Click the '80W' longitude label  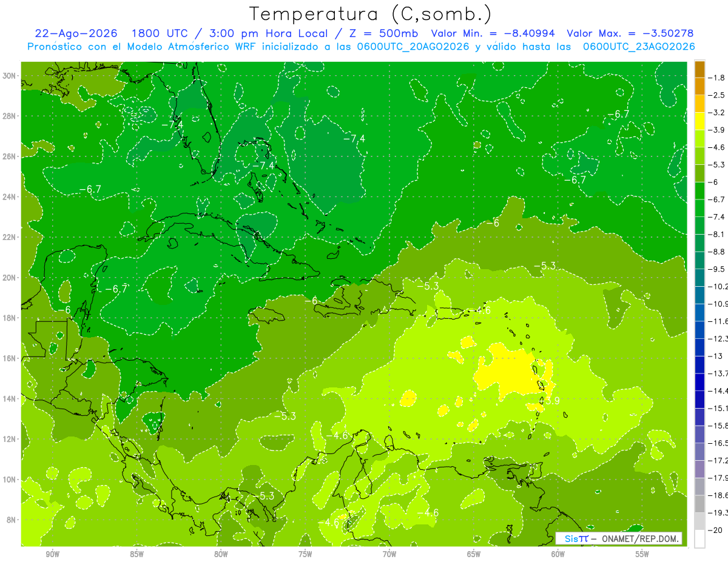(221, 554)
